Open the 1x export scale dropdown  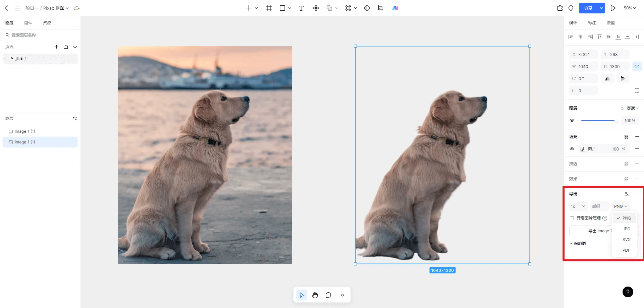tap(578, 206)
